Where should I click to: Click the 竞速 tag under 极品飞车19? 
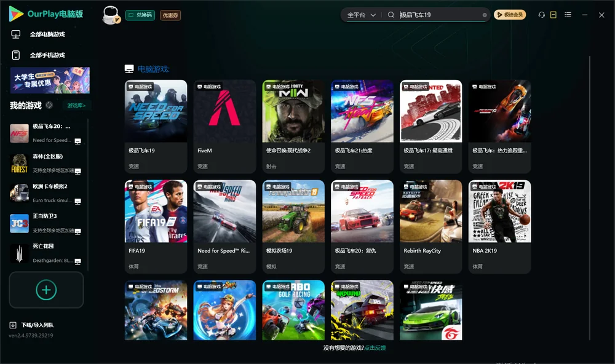[x=133, y=166]
